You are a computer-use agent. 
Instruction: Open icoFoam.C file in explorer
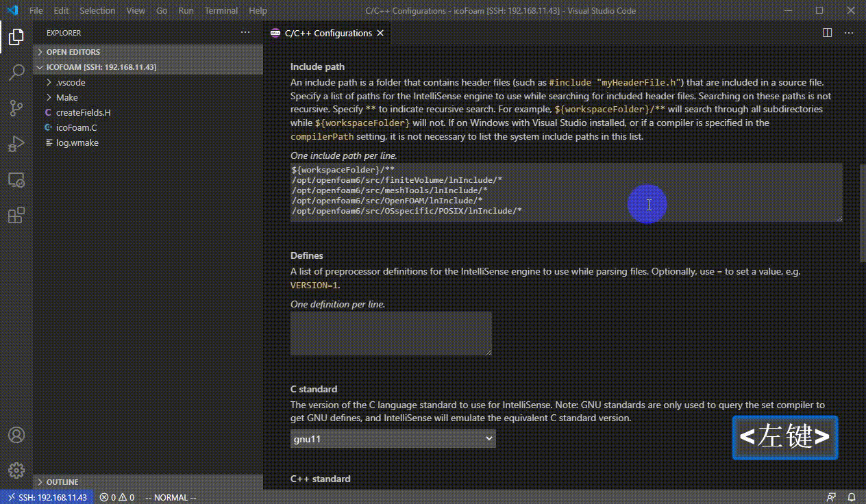coord(76,127)
